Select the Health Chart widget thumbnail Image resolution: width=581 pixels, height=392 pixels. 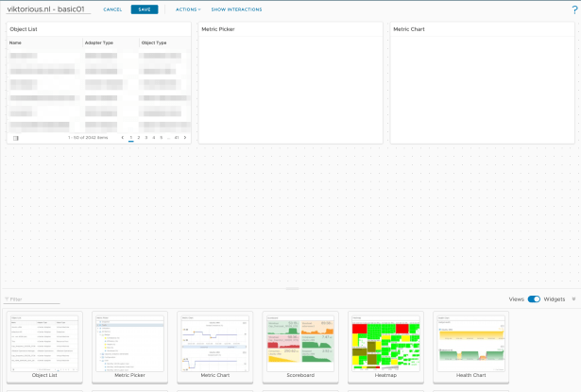[471, 347]
